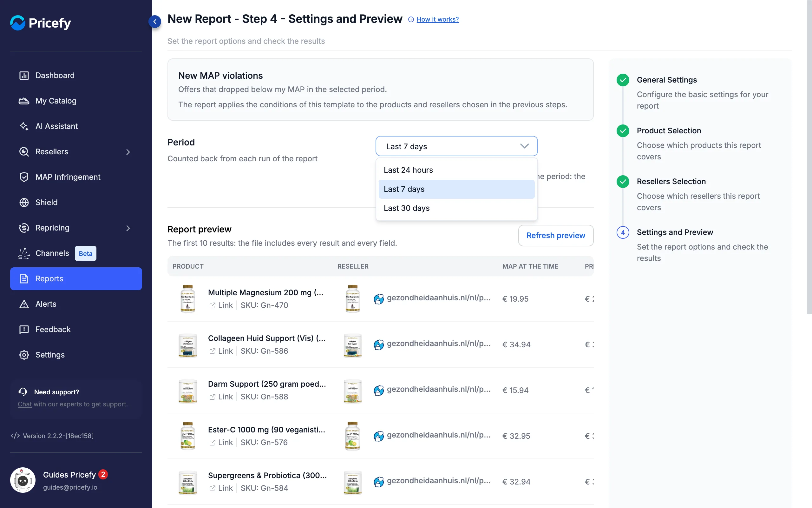Click the page vertical scrollbar
The image size is (812, 508).
point(809,157)
